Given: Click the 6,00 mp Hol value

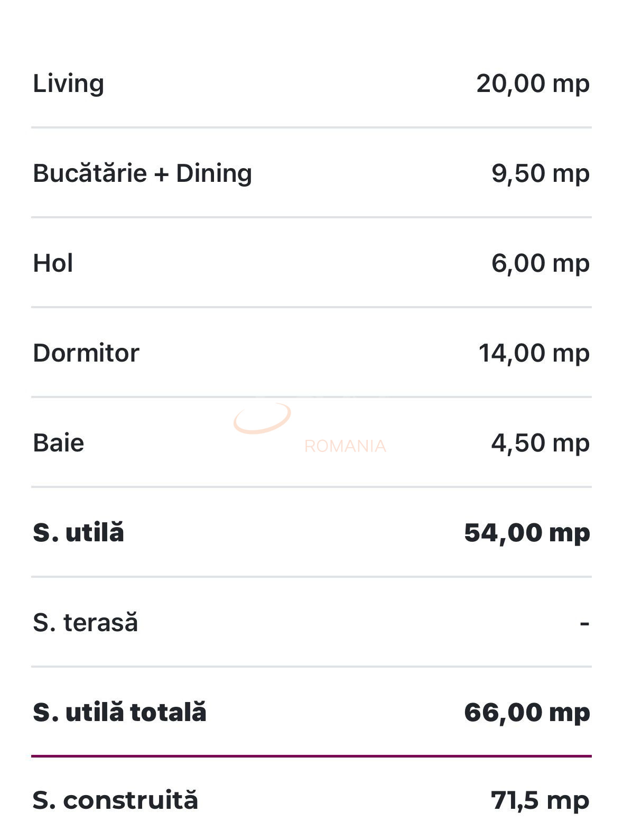Looking at the screenshot, I should click(540, 263).
